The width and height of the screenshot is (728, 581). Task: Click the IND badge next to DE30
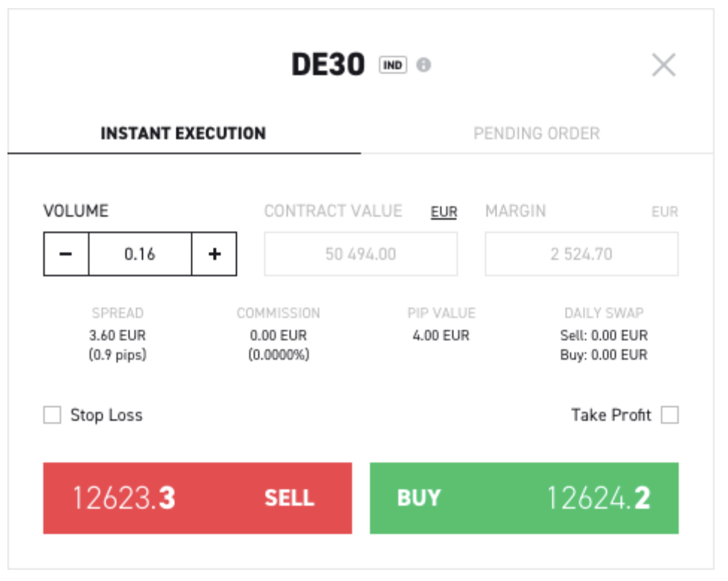393,66
